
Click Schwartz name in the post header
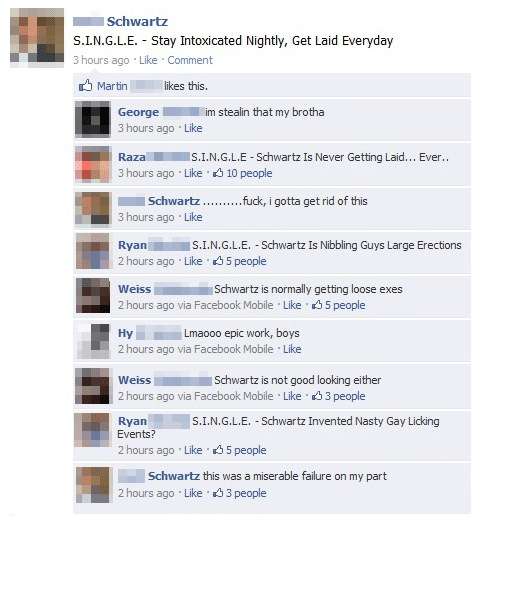click(137, 22)
